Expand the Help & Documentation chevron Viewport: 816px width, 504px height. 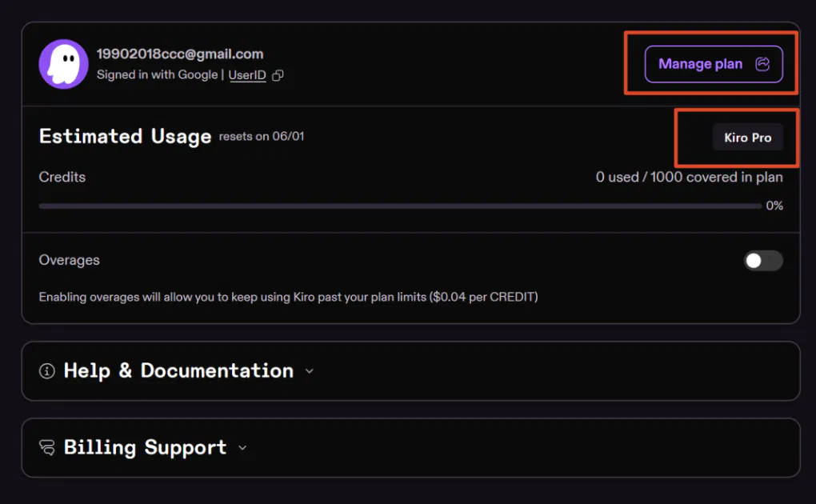309,371
